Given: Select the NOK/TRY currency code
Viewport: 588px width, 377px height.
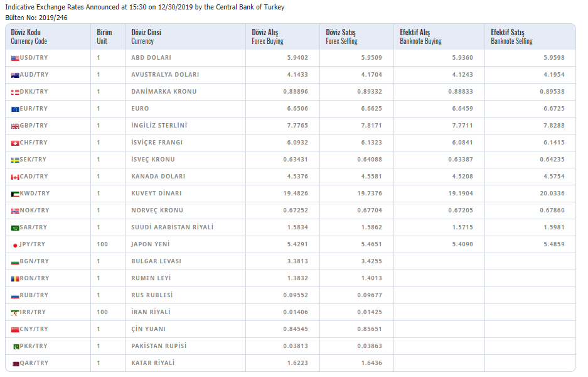Looking at the screenshot, I should click(34, 210).
